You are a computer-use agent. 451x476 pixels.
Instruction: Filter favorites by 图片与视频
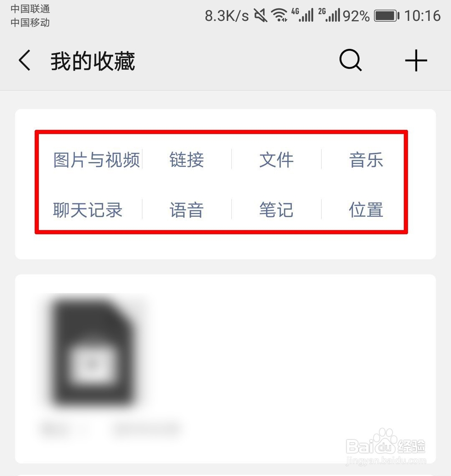tap(97, 160)
